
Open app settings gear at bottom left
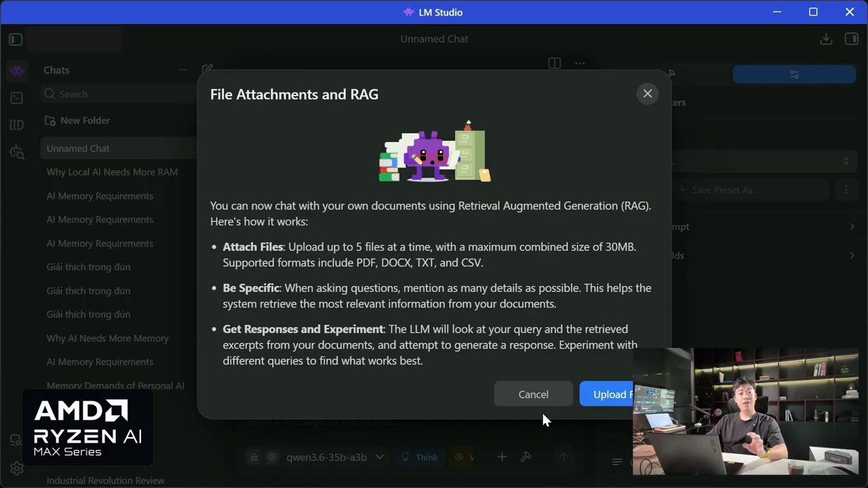coord(17,468)
